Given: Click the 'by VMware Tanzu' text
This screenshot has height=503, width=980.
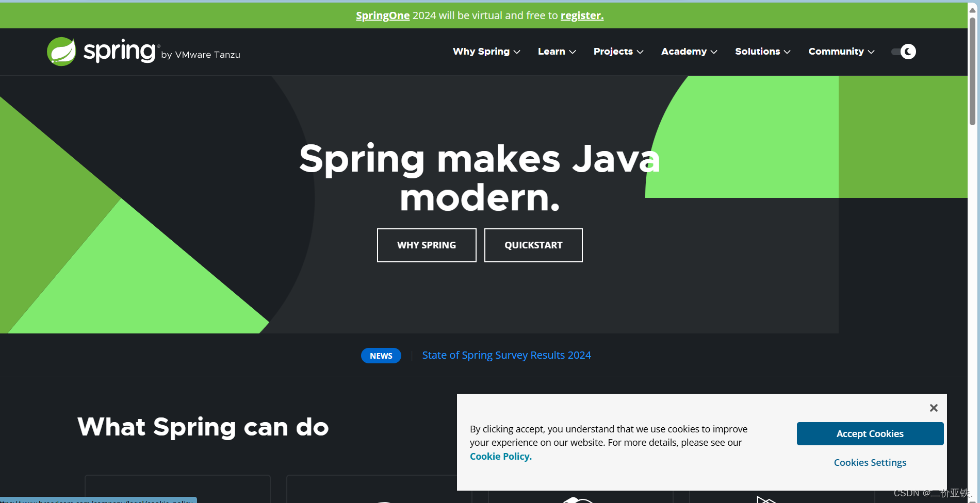Looking at the screenshot, I should point(201,55).
